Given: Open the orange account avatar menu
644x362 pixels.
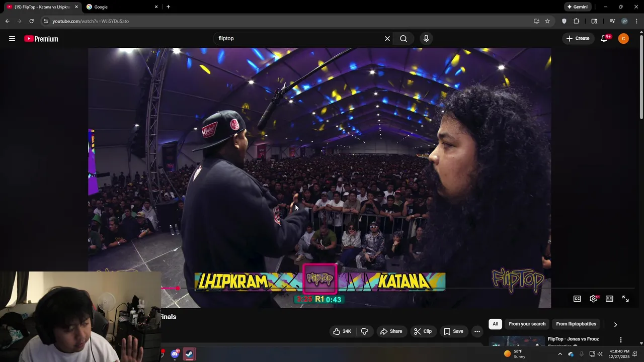Looking at the screenshot, I should click(x=623, y=39).
